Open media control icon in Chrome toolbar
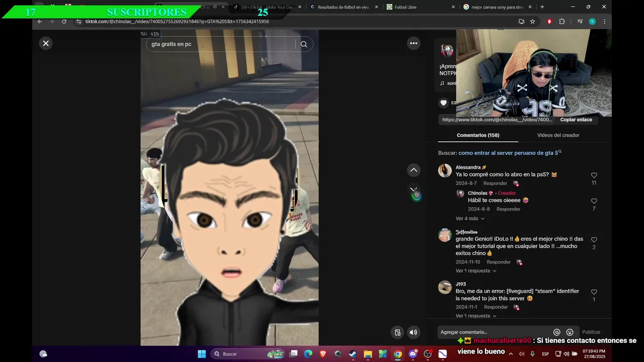 tap(580, 22)
